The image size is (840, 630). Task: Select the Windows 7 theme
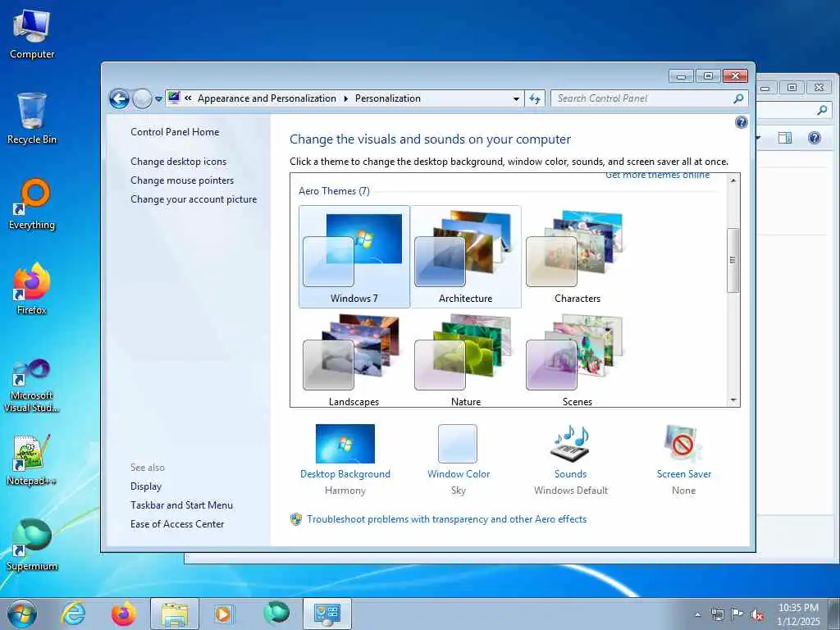tap(354, 257)
